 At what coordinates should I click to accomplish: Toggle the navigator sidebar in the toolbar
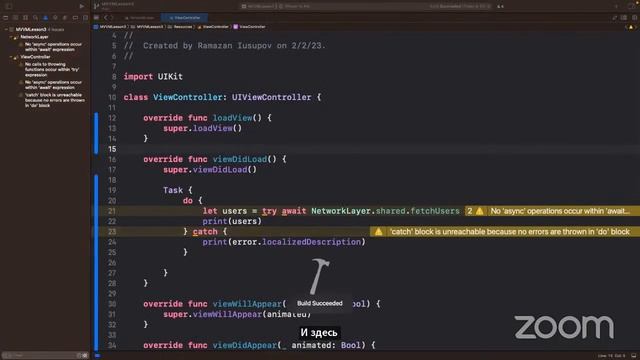click(9, 6)
